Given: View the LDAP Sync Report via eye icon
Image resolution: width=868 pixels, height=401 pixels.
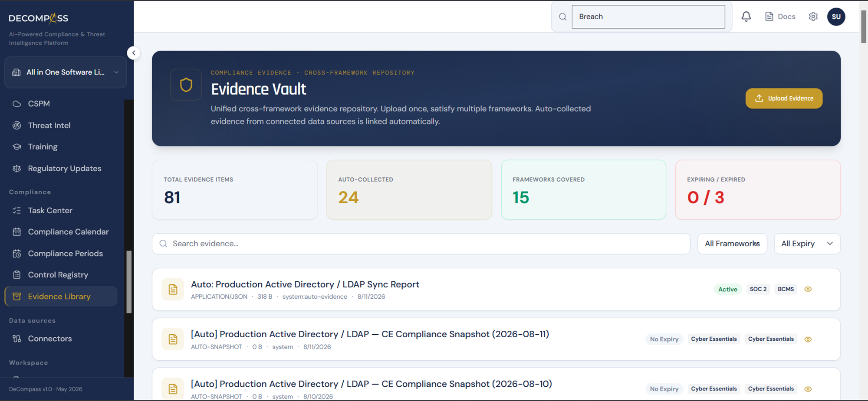Looking at the screenshot, I should [x=808, y=289].
